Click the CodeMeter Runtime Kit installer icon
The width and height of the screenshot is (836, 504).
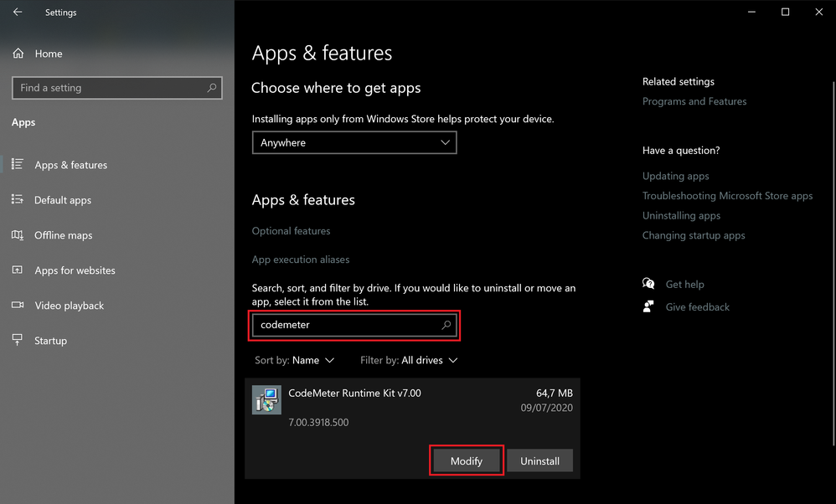(x=266, y=400)
